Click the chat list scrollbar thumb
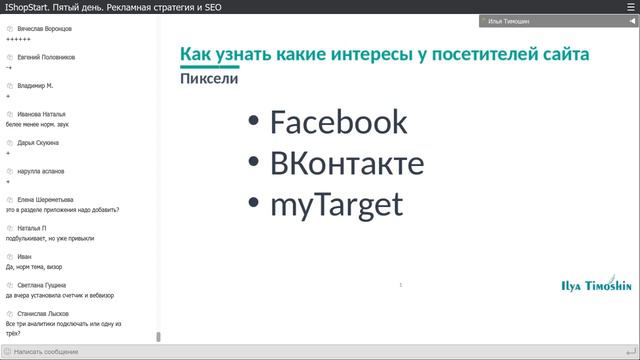640x360 pixels. (x=158, y=337)
